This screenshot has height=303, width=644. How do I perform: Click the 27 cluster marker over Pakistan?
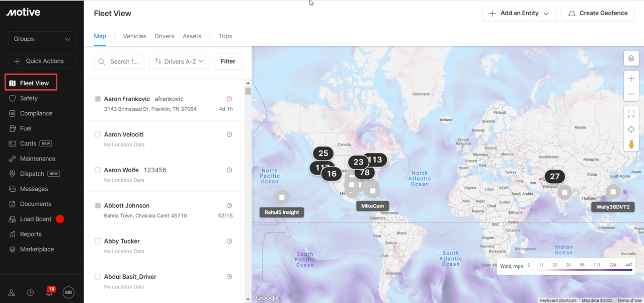coord(555,177)
